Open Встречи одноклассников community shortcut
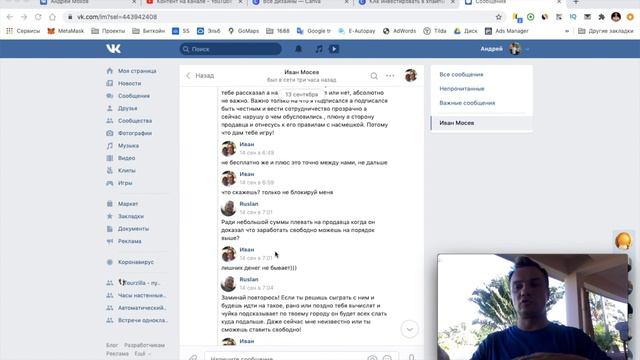This screenshot has height=360, width=640. (142, 320)
